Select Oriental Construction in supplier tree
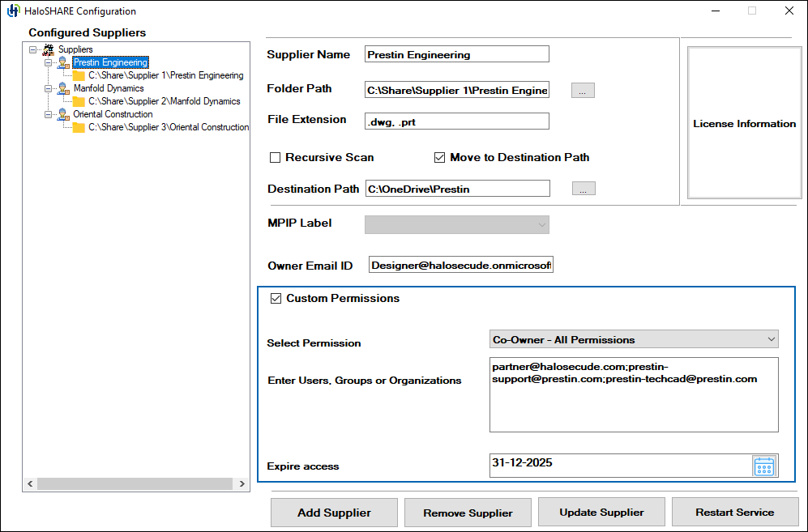808x532 pixels. [x=113, y=114]
